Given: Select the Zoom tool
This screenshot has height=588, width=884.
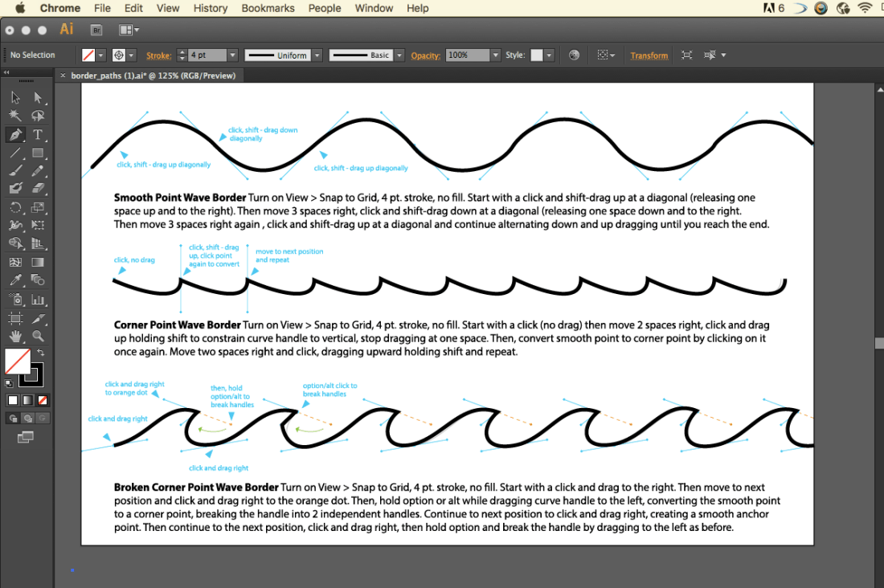Looking at the screenshot, I should coord(38,337).
